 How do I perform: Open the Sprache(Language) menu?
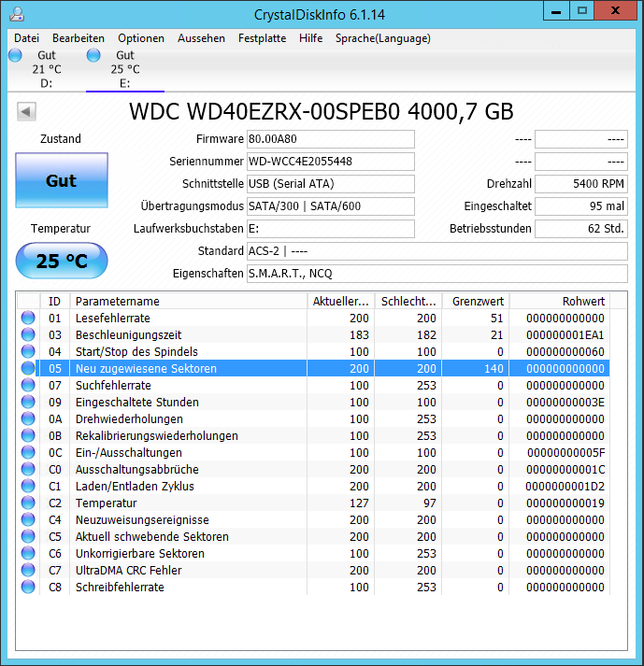point(383,38)
